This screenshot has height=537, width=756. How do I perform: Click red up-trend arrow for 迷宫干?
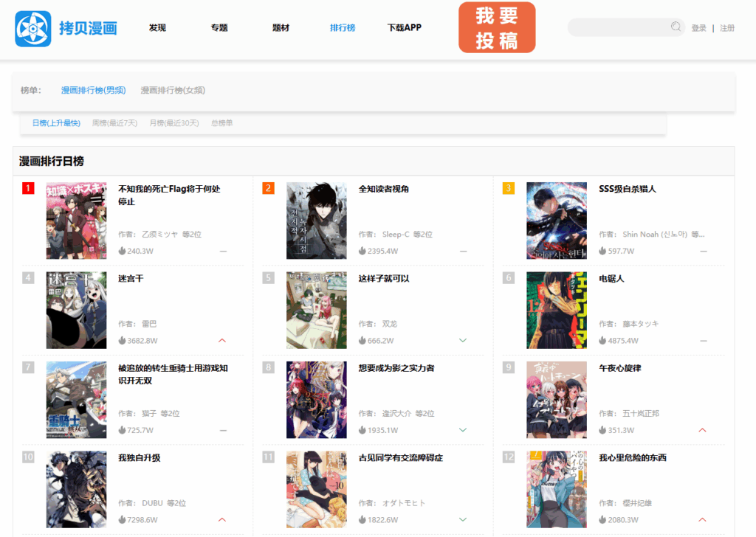(x=222, y=341)
